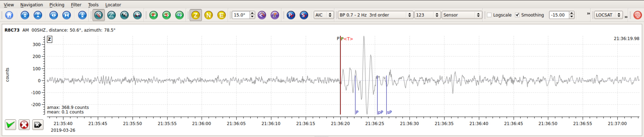
Task: Click the dark blue pick S icon
Action: pyautogui.click(x=304, y=15)
